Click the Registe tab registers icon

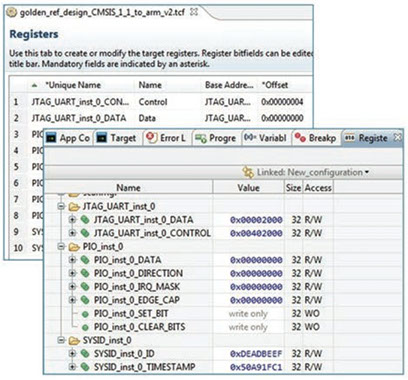pos(349,137)
